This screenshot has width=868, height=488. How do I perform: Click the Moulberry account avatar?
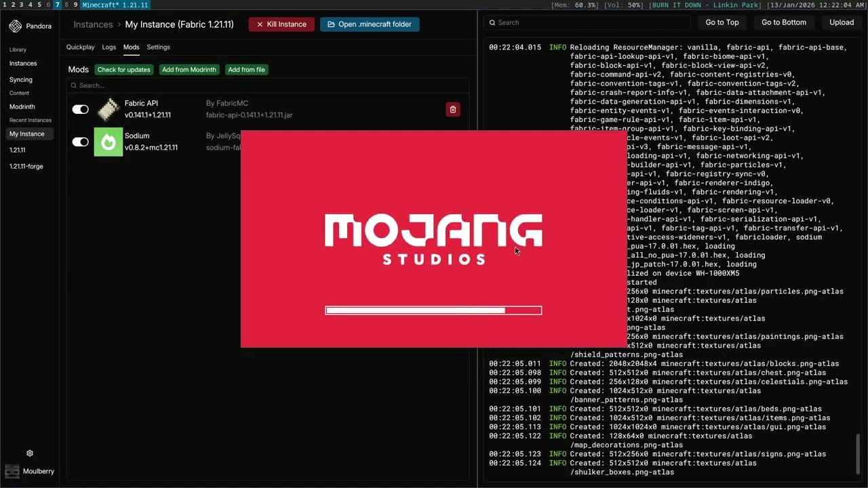click(x=12, y=471)
